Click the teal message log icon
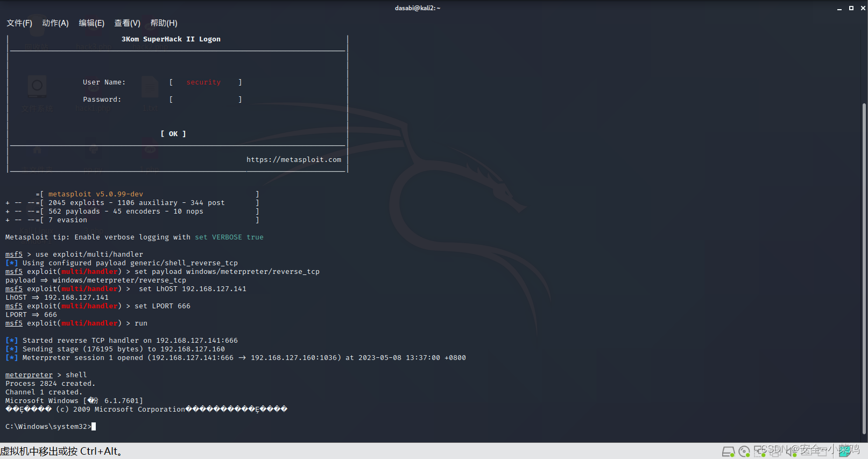 tap(844, 451)
